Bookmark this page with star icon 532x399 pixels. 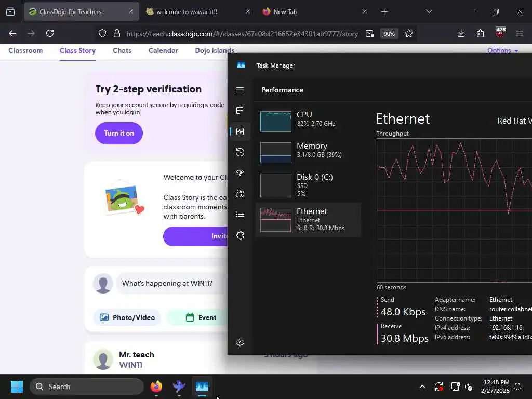coord(409,33)
